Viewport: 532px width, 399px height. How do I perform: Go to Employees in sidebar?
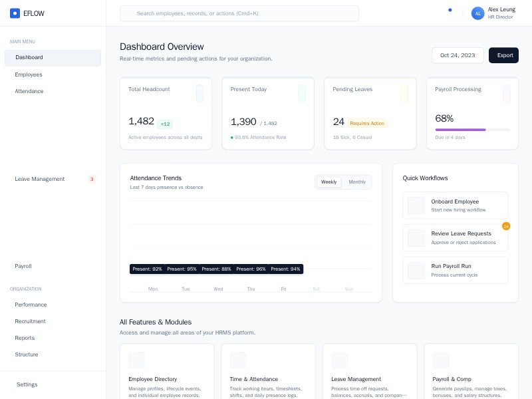(29, 74)
